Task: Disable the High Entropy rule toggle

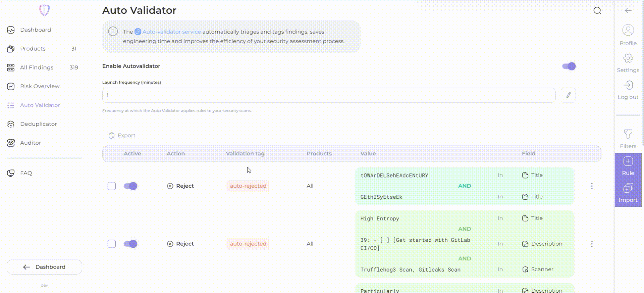Action: pyautogui.click(x=130, y=244)
